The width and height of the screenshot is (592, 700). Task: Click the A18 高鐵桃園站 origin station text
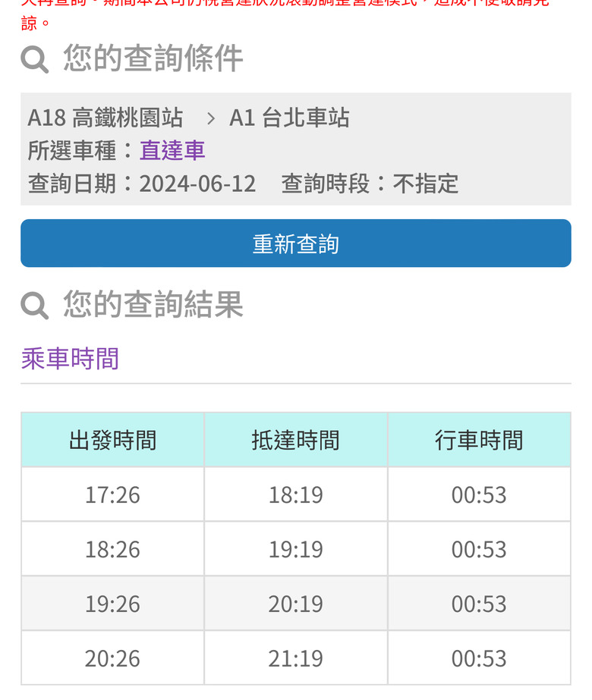tap(105, 118)
